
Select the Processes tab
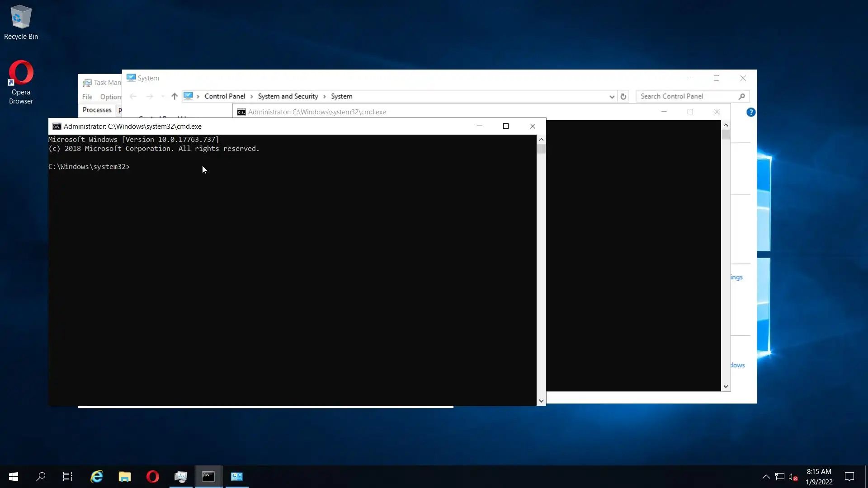click(x=97, y=110)
